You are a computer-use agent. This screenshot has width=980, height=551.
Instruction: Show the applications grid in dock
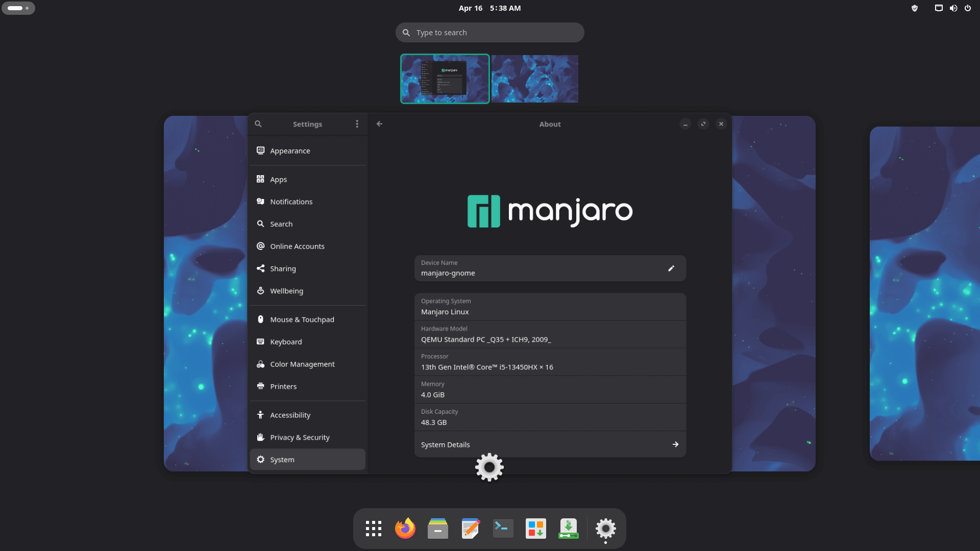373,529
